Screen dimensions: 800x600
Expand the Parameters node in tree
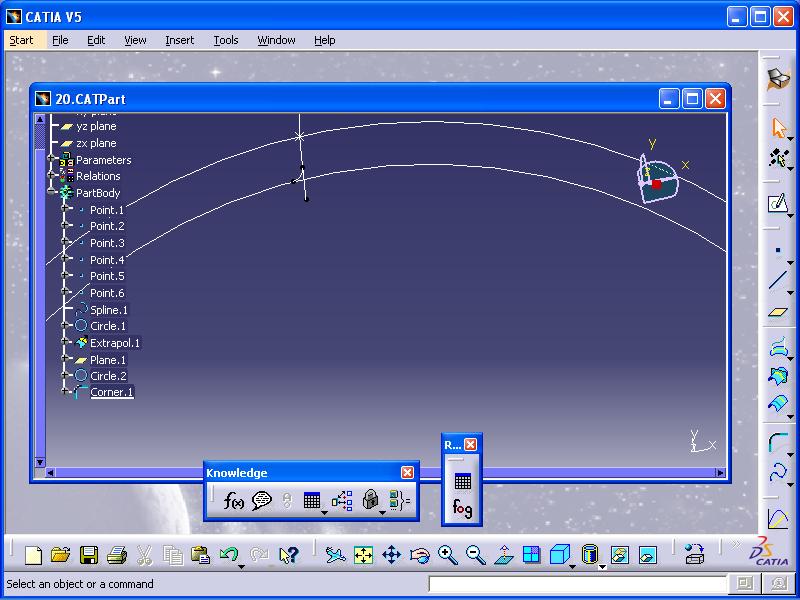click(x=51, y=160)
